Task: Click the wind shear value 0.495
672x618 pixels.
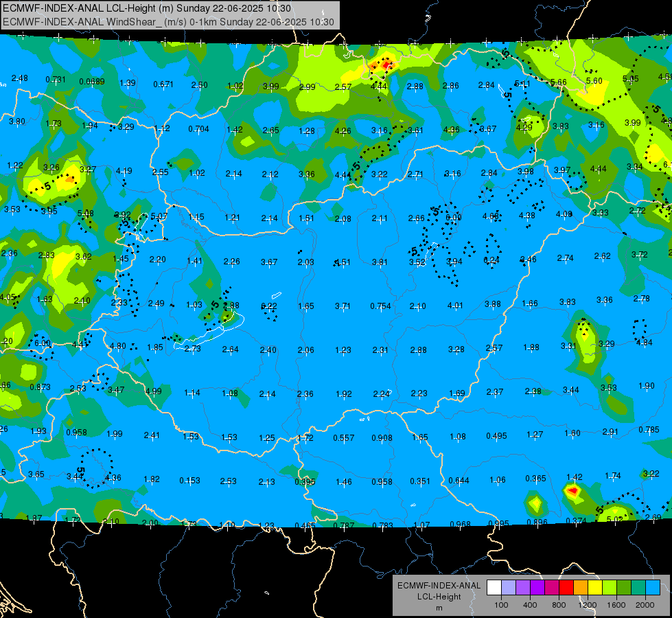Action: click(x=496, y=436)
